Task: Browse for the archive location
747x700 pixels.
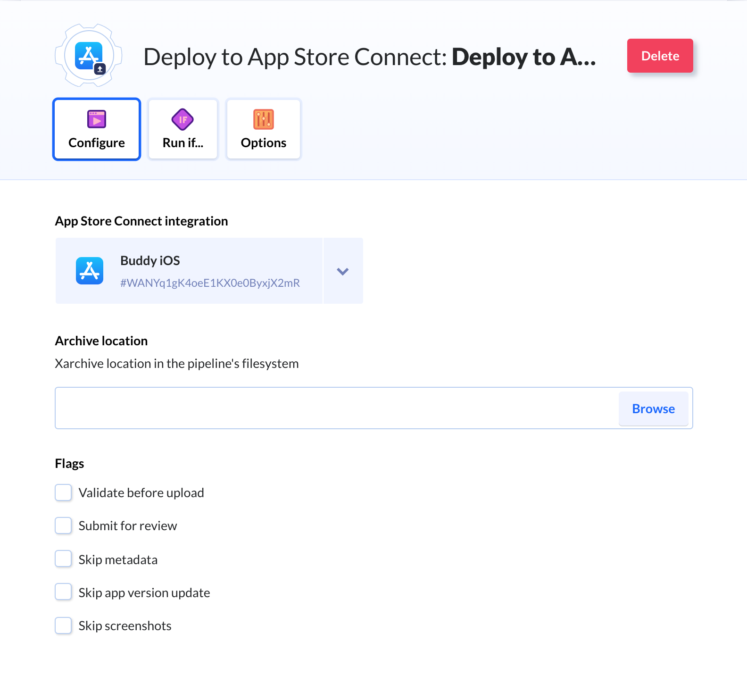Action: [x=654, y=408]
